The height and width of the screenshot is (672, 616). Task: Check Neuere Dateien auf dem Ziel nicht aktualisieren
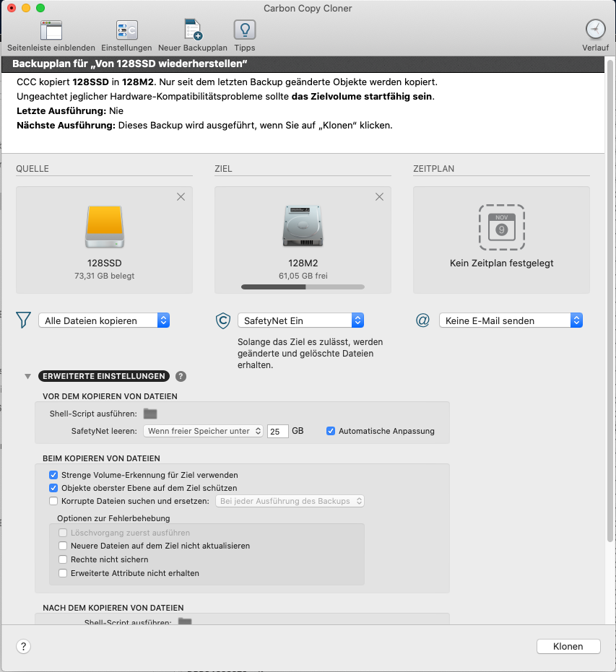pyautogui.click(x=63, y=546)
